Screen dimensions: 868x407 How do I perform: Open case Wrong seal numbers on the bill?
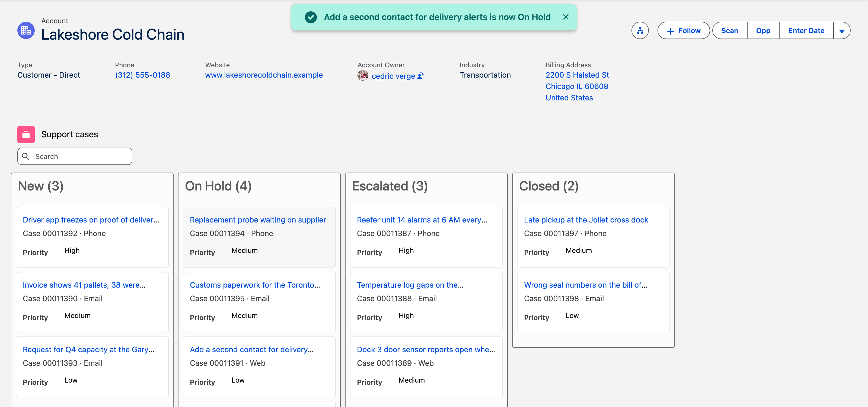(585, 285)
